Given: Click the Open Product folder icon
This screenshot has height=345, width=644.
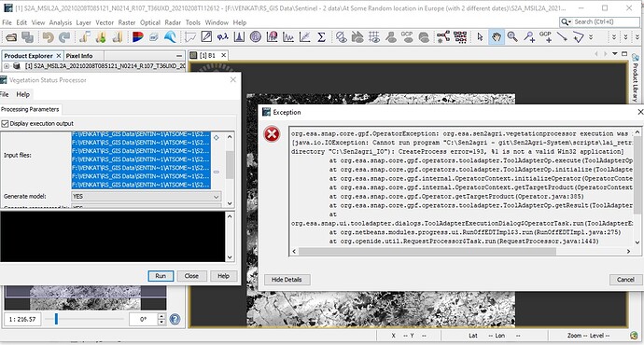Looking at the screenshot, I should pos(11,37).
